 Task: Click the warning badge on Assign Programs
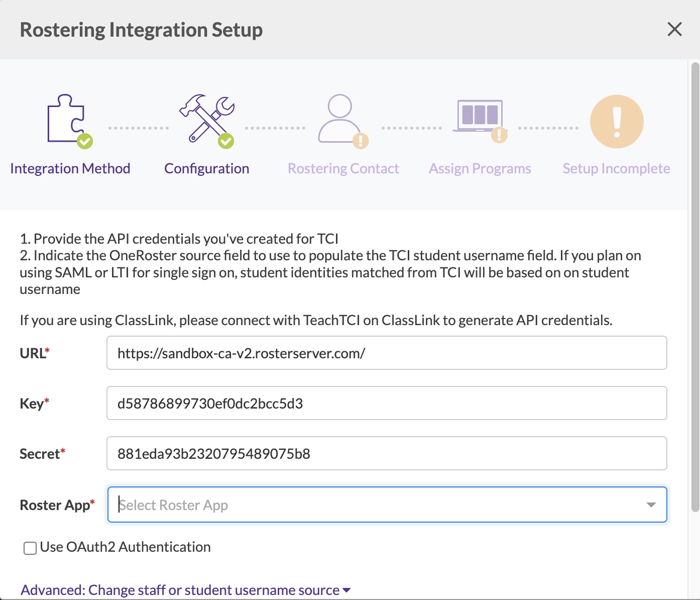pos(498,135)
